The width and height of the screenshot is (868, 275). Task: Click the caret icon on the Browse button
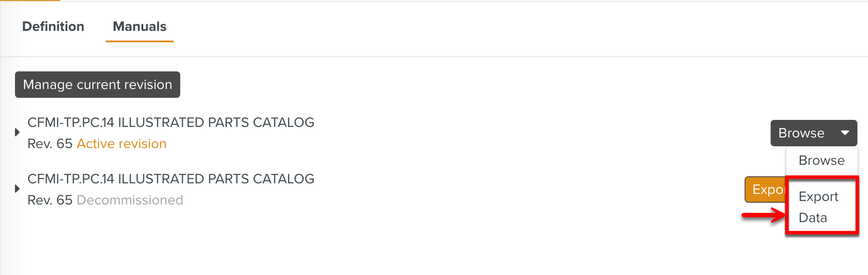844,133
